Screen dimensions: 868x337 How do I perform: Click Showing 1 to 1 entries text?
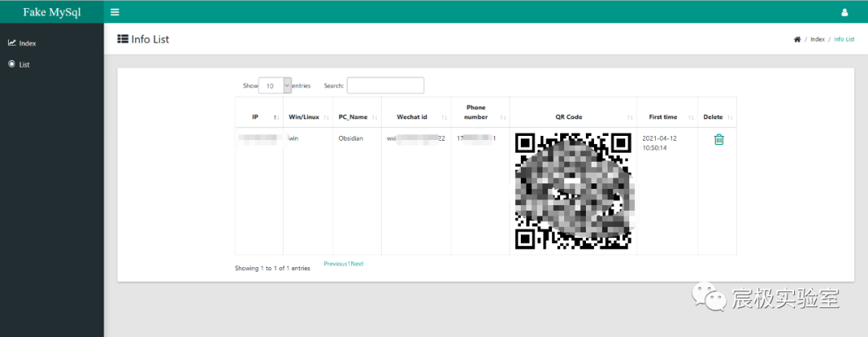point(272,269)
